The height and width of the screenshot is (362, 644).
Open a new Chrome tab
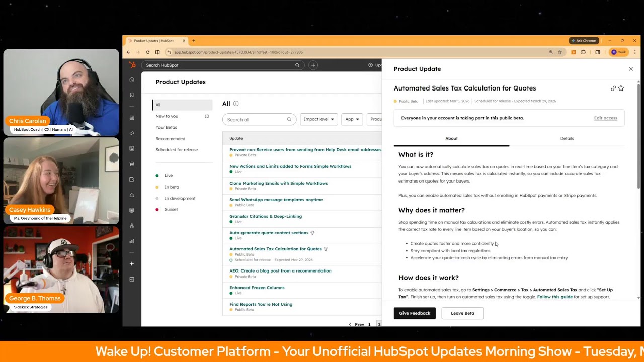coord(194,41)
